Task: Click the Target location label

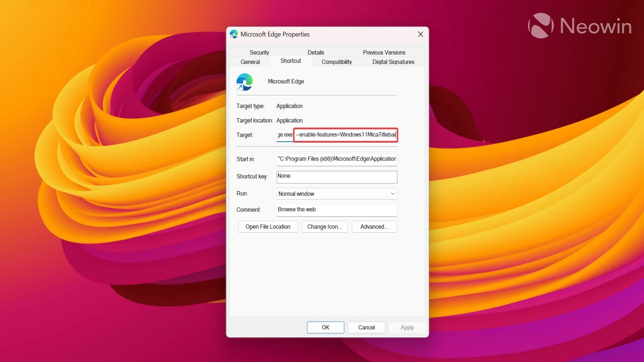Action: click(255, 121)
